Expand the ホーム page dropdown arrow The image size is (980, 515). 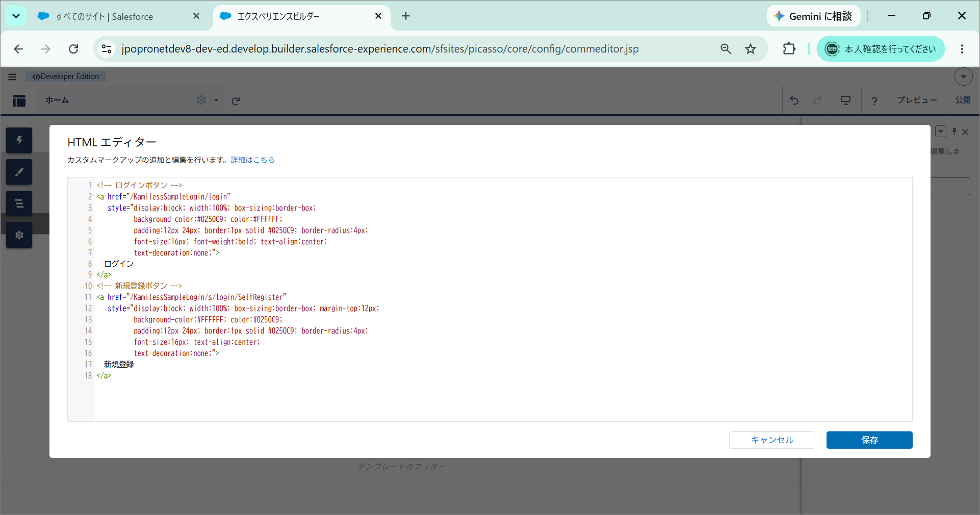216,100
